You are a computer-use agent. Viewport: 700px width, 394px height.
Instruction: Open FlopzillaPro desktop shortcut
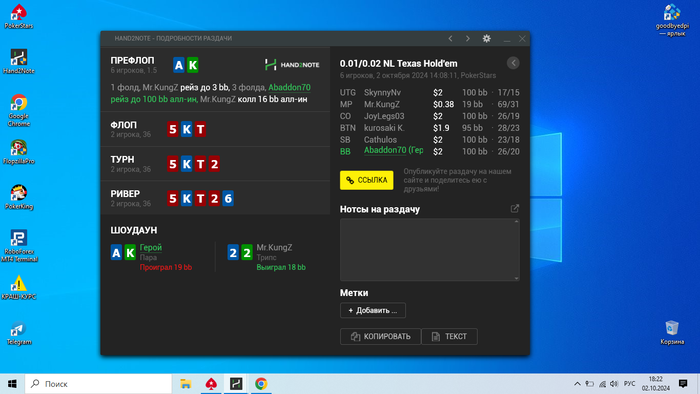(x=19, y=152)
